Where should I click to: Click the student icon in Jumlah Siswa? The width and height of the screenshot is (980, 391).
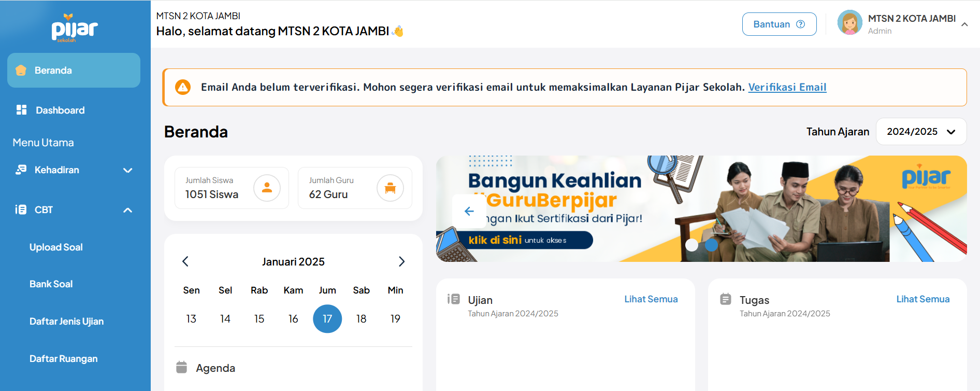click(x=267, y=188)
